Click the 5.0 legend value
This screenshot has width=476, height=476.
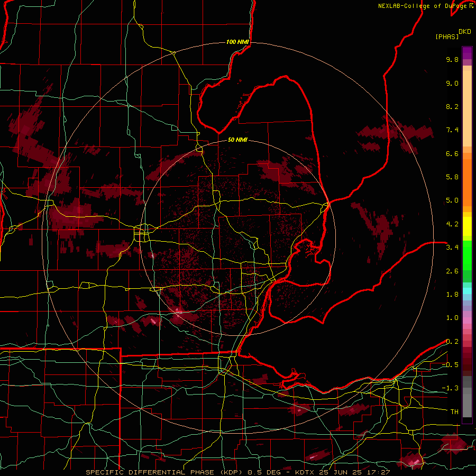coord(452,200)
